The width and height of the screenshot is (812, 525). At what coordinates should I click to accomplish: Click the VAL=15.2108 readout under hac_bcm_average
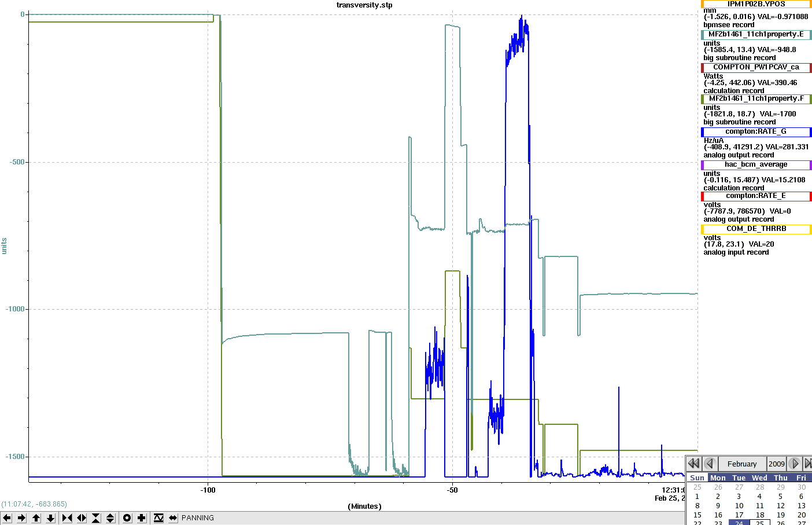click(x=783, y=180)
